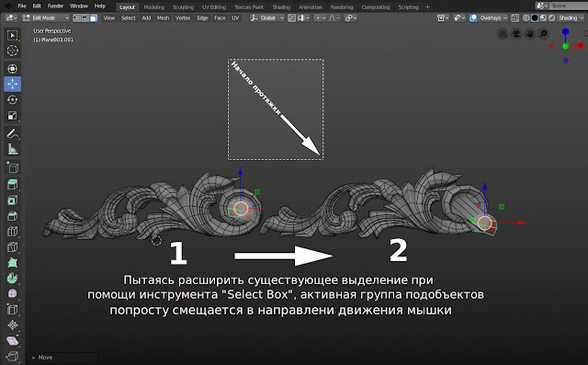
Task: Open the File menu
Action: coord(22,6)
